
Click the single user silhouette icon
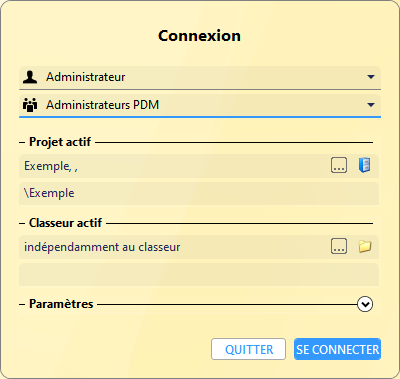(30, 77)
